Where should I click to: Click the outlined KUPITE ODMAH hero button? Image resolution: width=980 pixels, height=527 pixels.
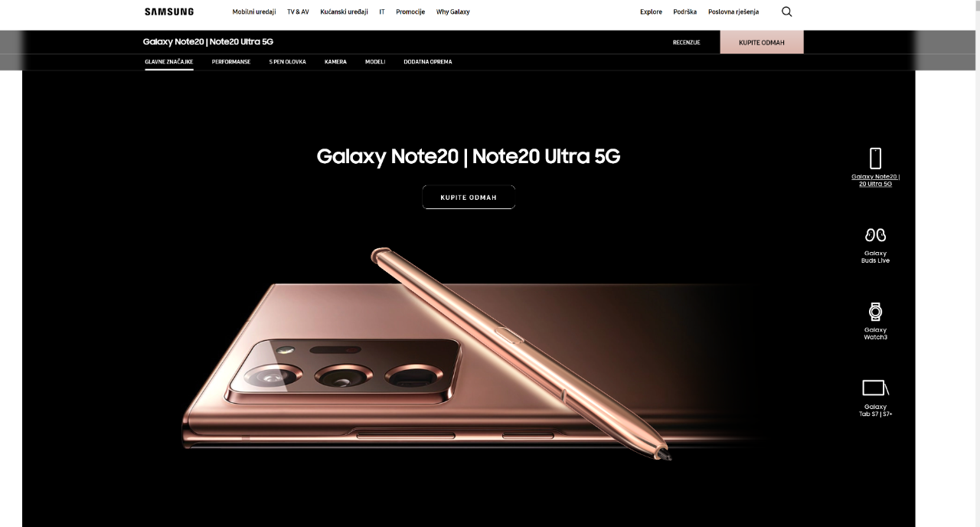pos(469,197)
